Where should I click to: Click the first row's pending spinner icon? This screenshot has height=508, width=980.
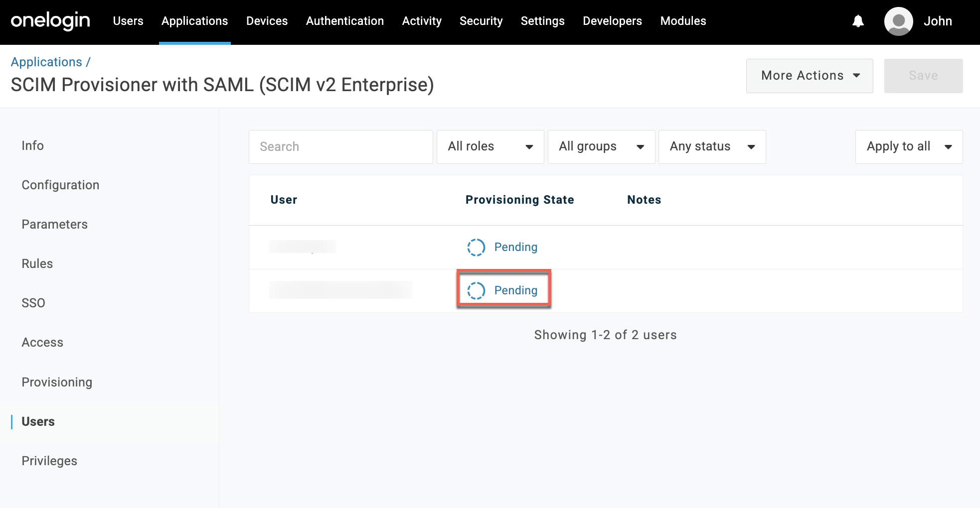click(476, 247)
